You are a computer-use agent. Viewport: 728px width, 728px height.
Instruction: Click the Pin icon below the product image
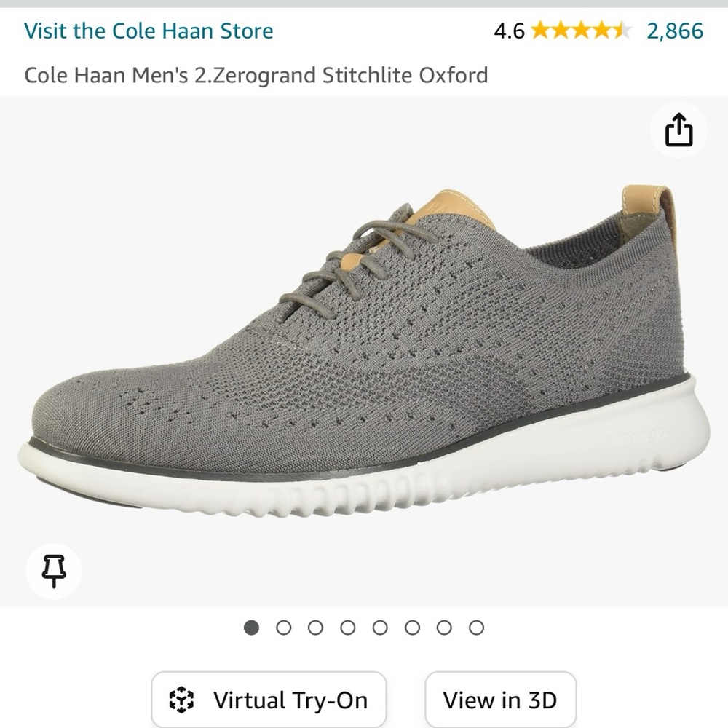pyautogui.click(x=52, y=571)
